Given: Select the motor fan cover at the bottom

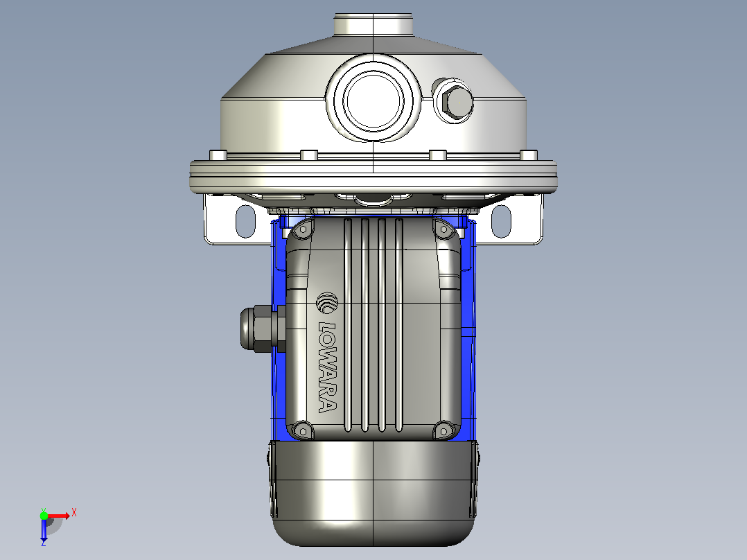Looking at the screenshot, I should 373,493.
